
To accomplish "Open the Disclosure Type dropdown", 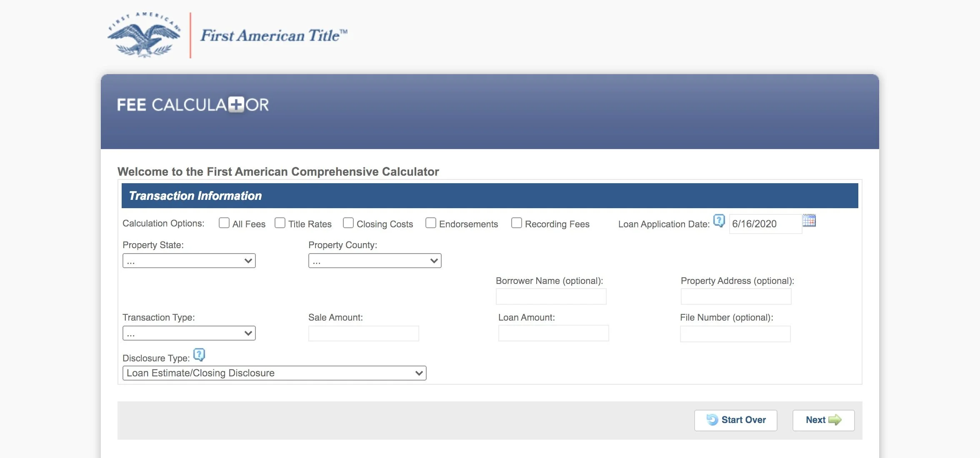I will point(274,373).
